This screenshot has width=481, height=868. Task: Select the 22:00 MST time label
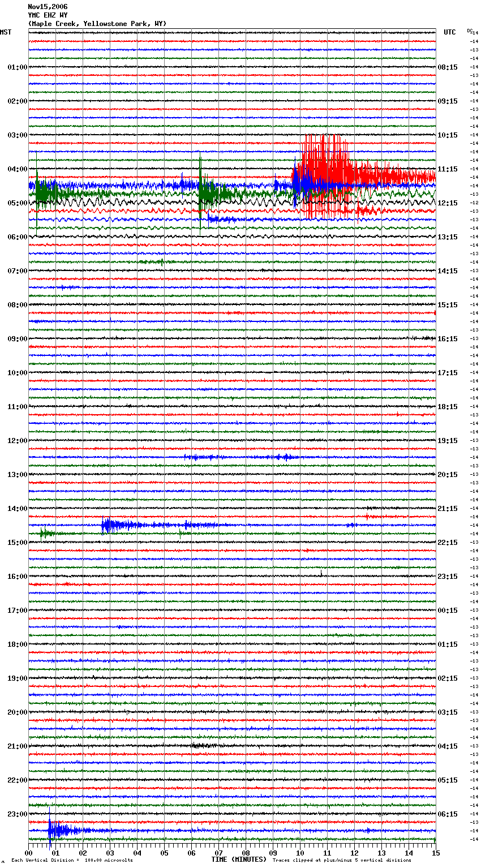[18, 780]
